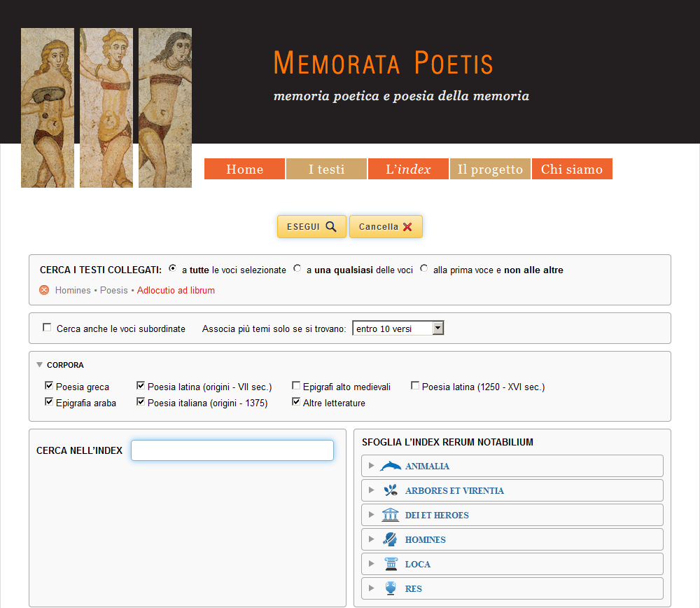Open the 'entro 10 versi' dropdown
Viewport: 700px width, 608px height.
(x=398, y=329)
